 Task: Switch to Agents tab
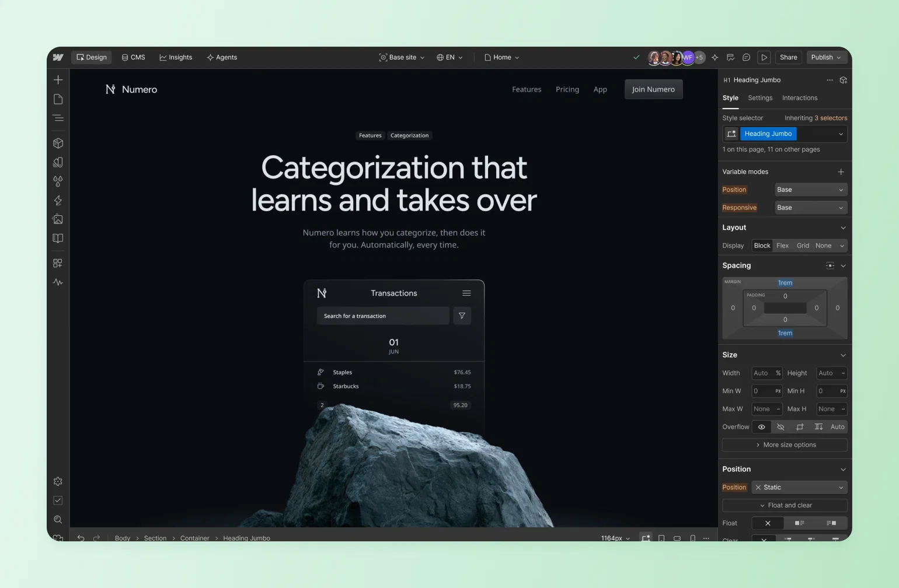click(x=222, y=57)
